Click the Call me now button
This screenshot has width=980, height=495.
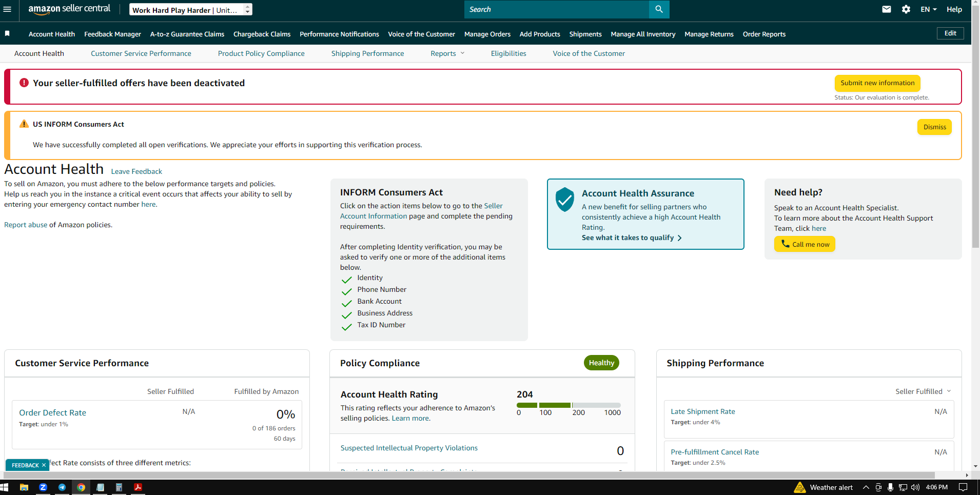click(x=805, y=244)
